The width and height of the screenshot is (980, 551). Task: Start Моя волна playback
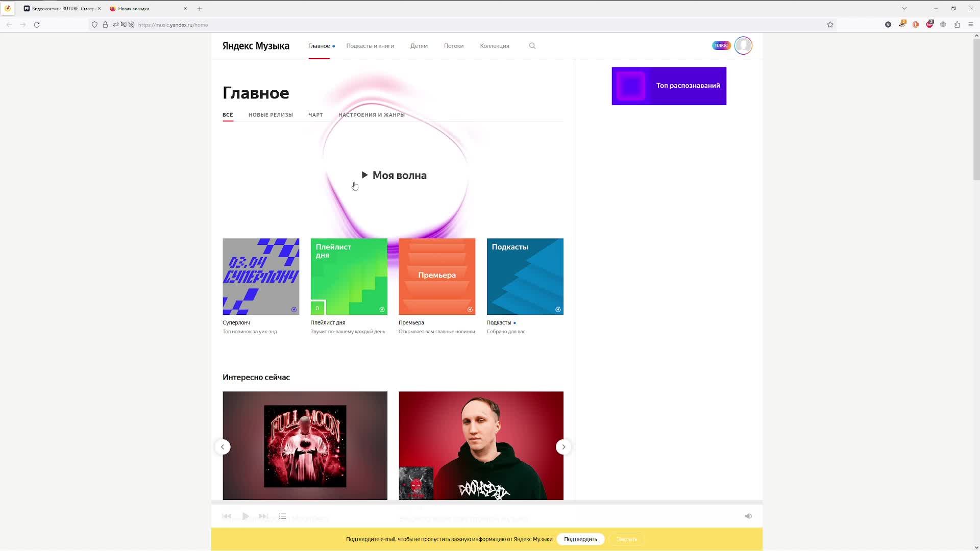click(x=394, y=176)
